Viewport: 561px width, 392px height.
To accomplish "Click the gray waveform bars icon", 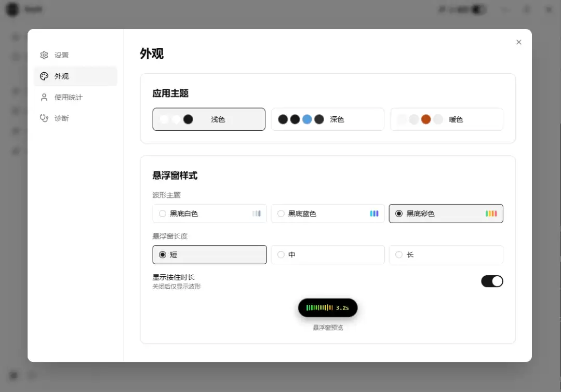I will click(x=256, y=213).
